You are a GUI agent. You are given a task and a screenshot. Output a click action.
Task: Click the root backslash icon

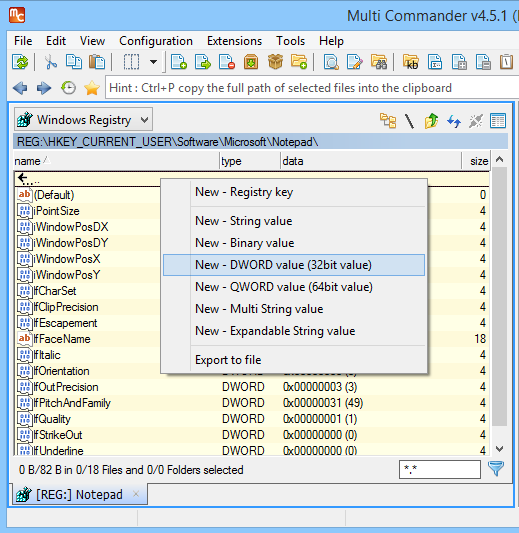point(410,121)
